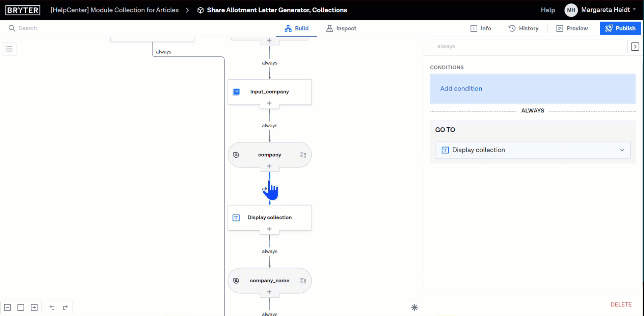Select the input_company node
The width and height of the screenshot is (644, 316).
[x=270, y=92]
